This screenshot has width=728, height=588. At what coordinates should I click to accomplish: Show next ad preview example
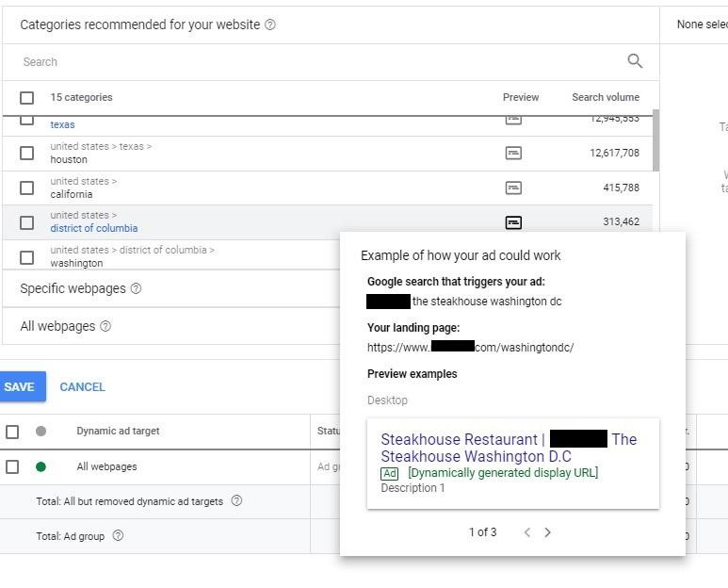click(547, 532)
